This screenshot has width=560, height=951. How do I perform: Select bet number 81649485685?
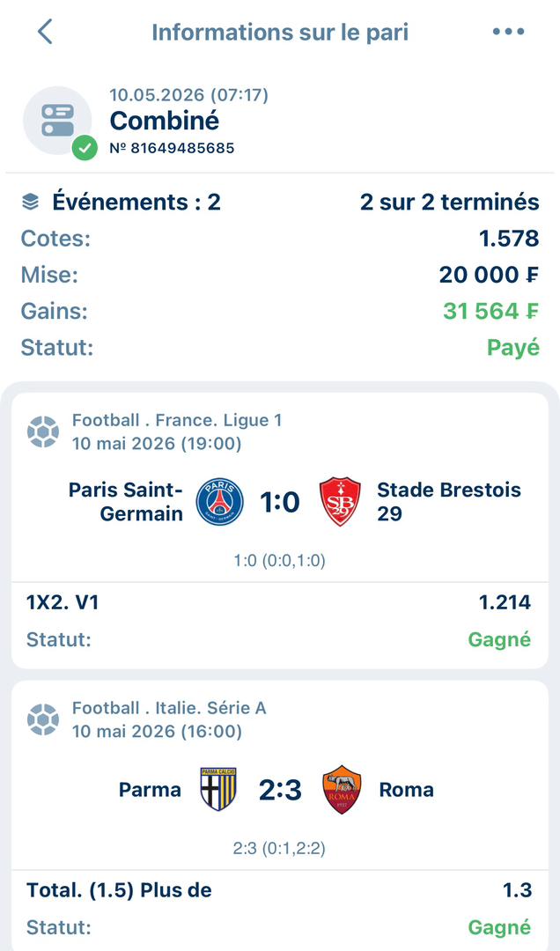pos(172,148)
